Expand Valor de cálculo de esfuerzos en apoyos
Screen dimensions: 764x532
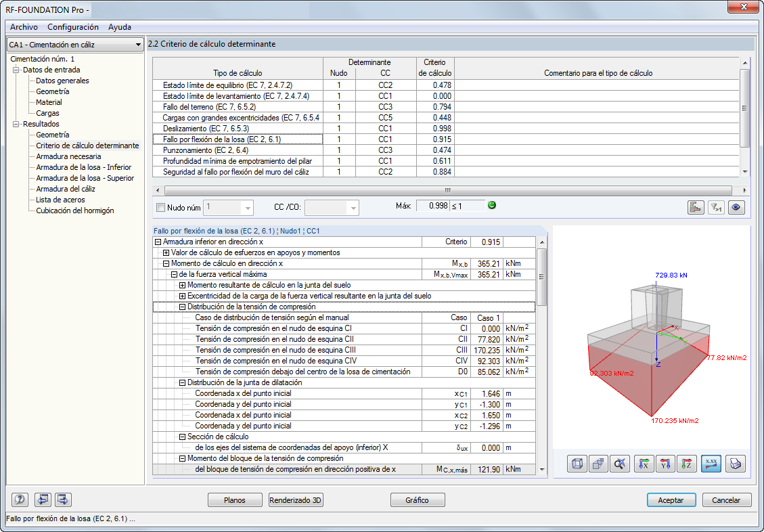click(x=166, y=252)
